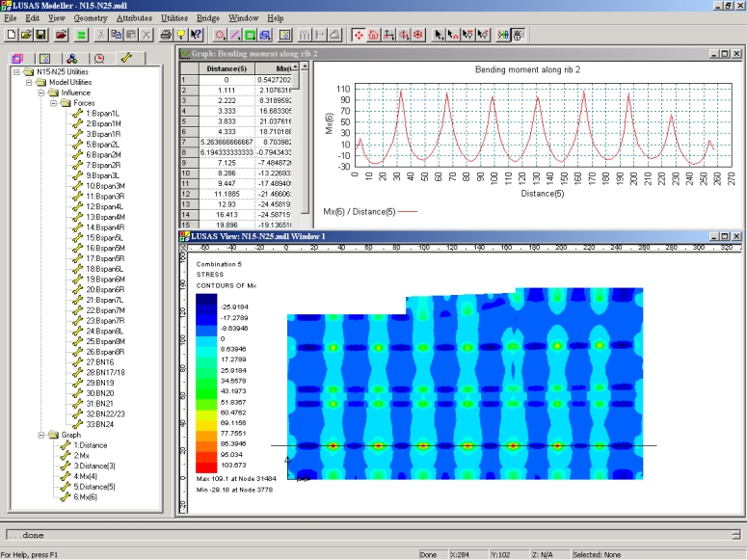The image size is (747, 560).
Task: Click 'Max 109.1 at Node 31484' text
Action: coord(236,478)
